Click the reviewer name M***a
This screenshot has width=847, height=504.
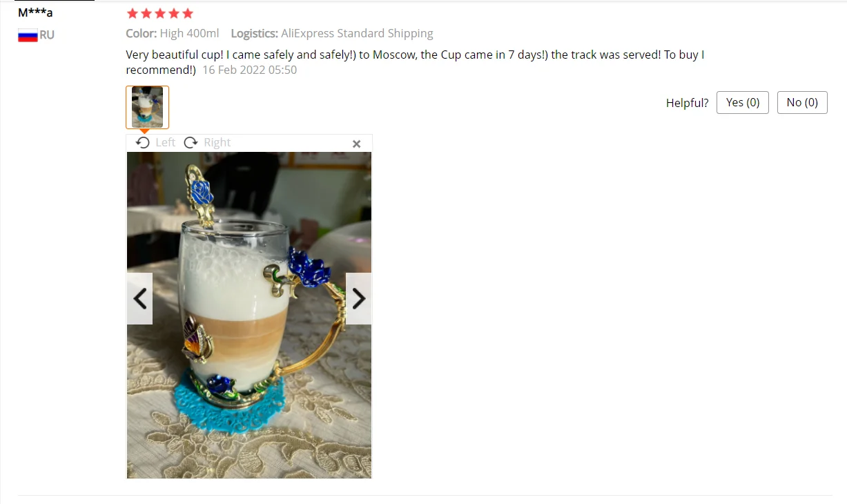[35, 12]
